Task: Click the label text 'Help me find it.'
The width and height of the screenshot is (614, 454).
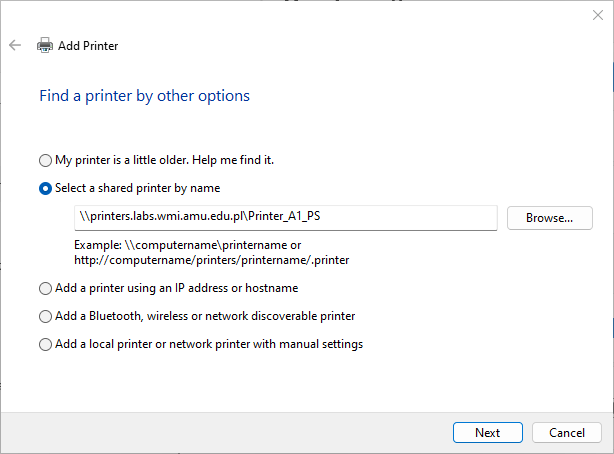Action: coord(233,160)
